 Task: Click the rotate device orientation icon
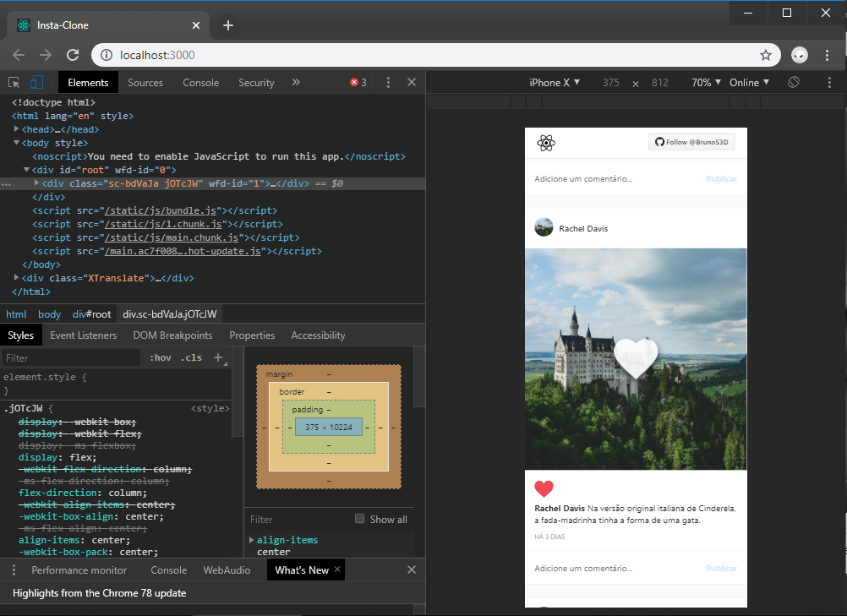pos(794,83)
